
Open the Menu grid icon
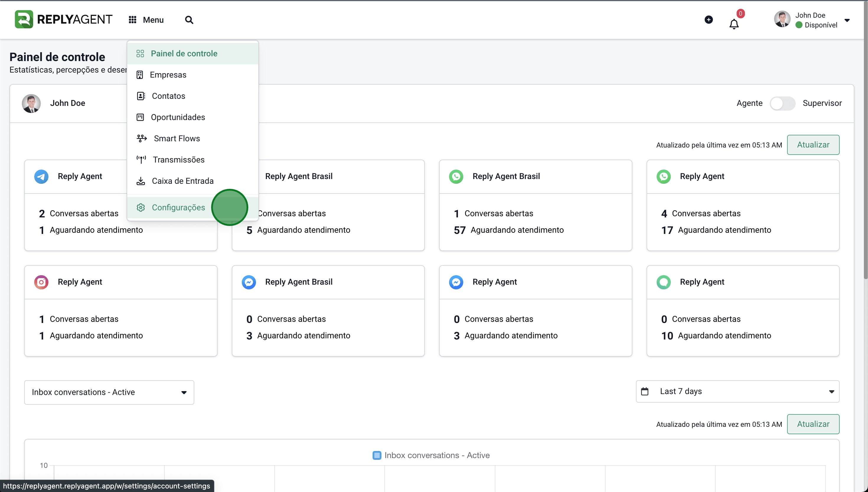click(133, 19)
